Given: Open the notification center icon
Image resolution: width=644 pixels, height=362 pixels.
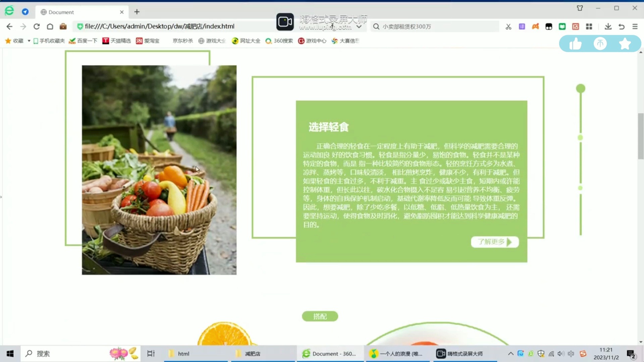Looking at the screenshot, I should tap(631, 354).
